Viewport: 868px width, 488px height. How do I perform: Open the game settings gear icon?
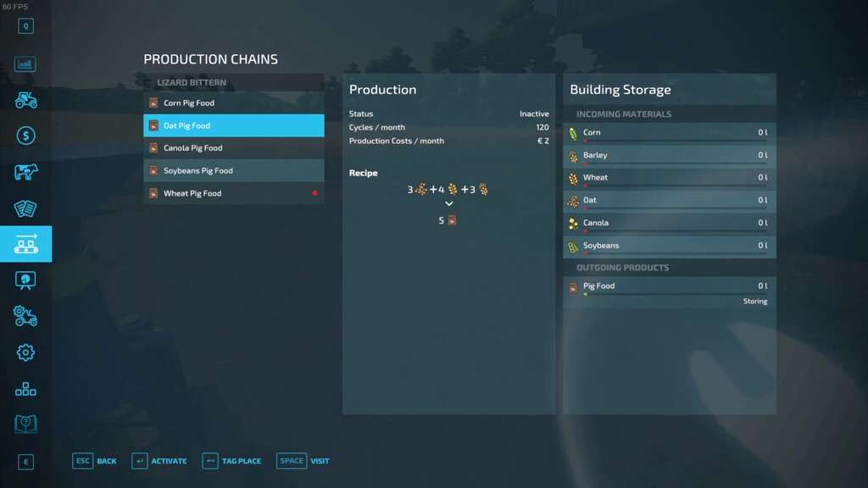point(25,352)
